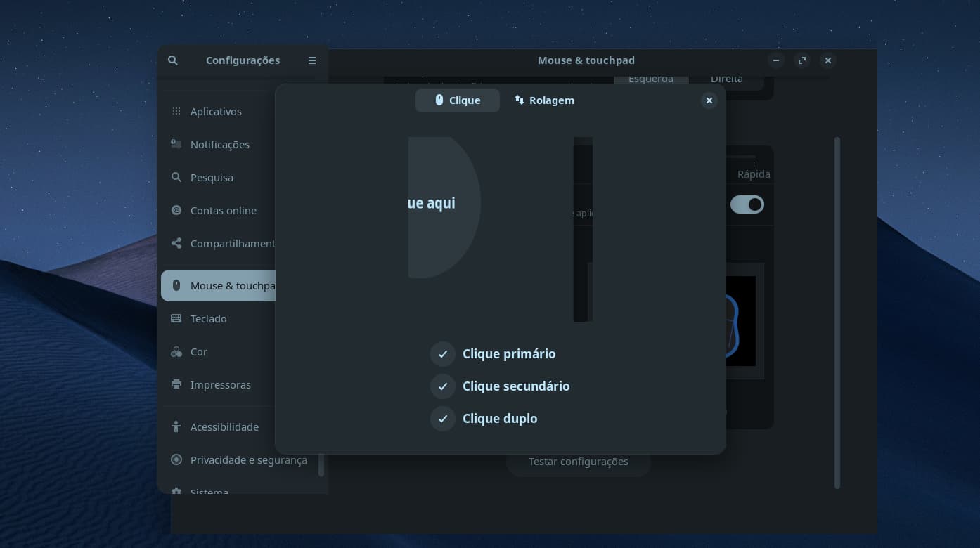Click the Teclado keyboard icon

[x=176, y=318]
